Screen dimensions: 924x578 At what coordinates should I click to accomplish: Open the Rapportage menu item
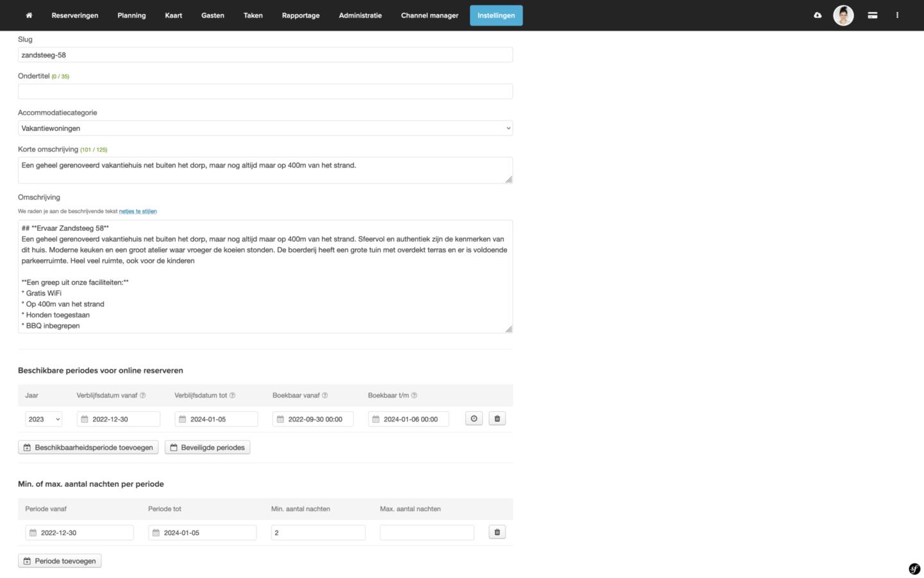(x=301, y=15)
